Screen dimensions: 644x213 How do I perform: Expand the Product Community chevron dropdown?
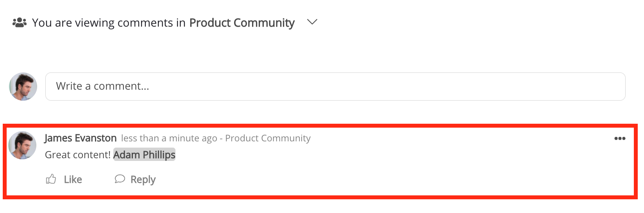pyautogui.click(x=312, y=22)
